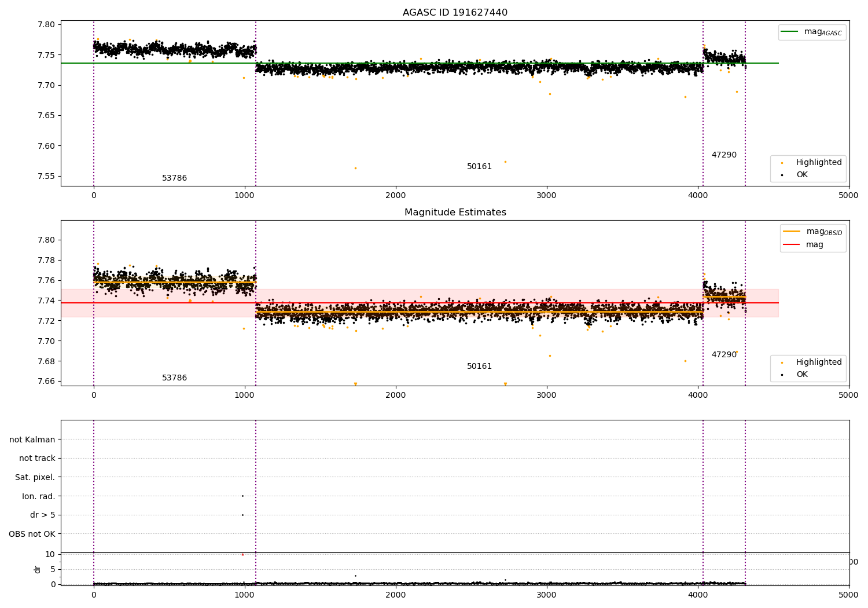The width and height of the screenshot is (868, 608).
Task: Click the 47290 label in Magnitude Estimates plot
Action: (x=724, y=355)
